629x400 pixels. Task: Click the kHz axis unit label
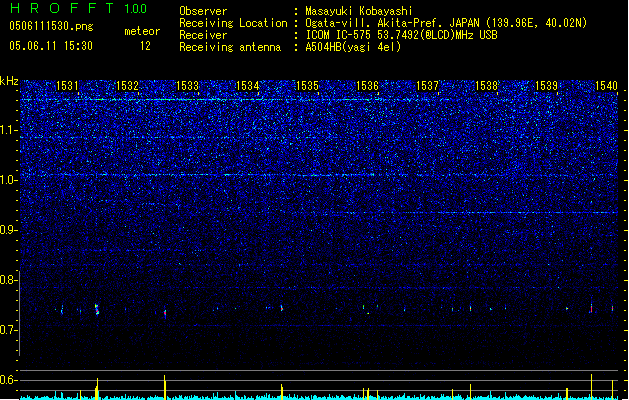[x=9, y=81]
